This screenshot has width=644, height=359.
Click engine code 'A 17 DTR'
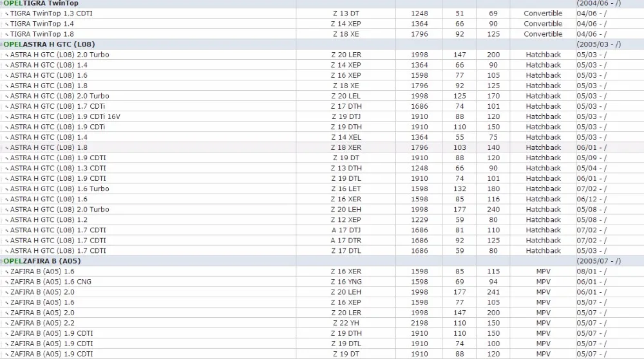[x=346, y=241]
